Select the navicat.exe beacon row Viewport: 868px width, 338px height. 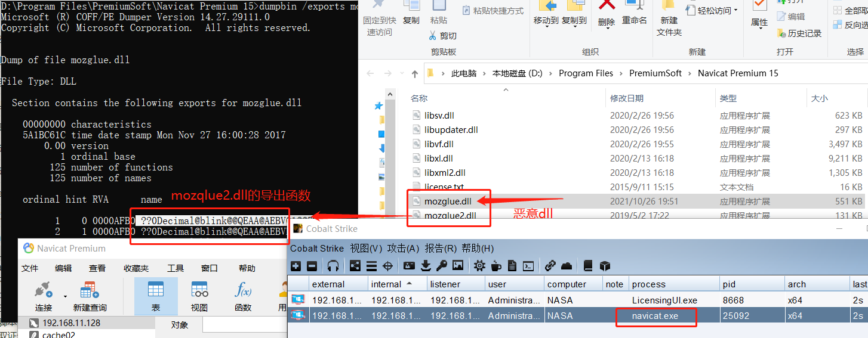(577, 316)
